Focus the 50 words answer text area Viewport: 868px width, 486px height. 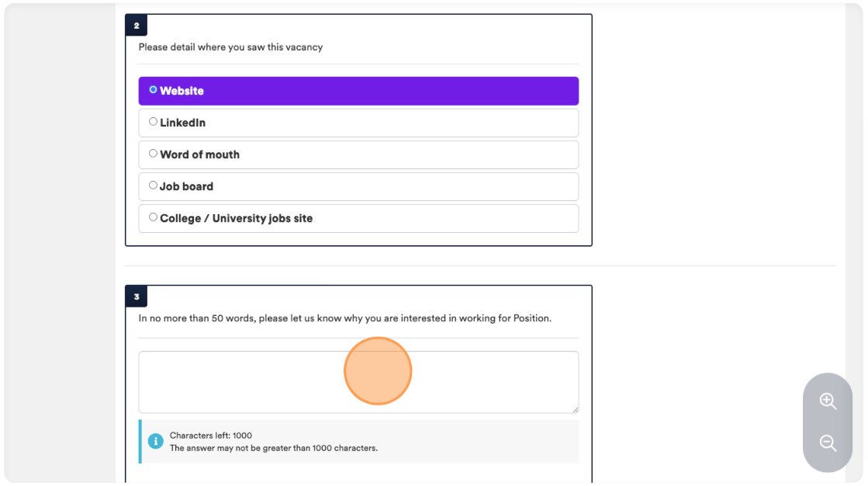[358, 382]
